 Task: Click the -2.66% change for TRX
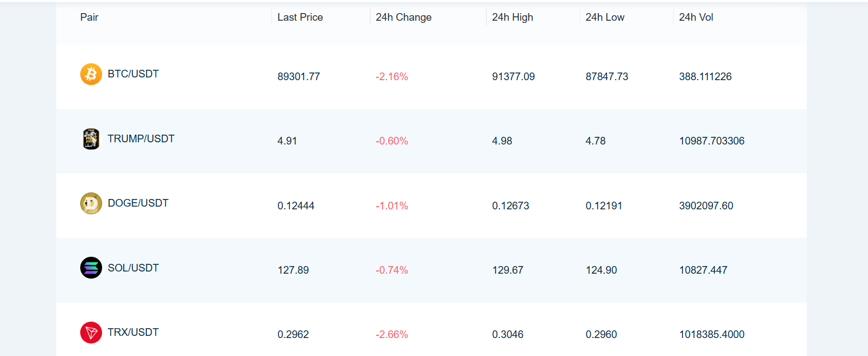click(392, 335)
